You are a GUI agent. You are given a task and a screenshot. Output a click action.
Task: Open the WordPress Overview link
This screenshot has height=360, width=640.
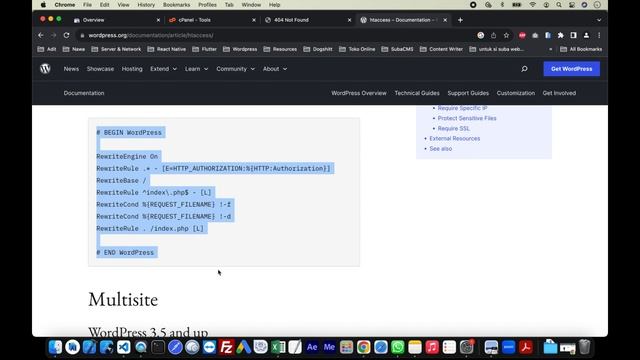359,93
